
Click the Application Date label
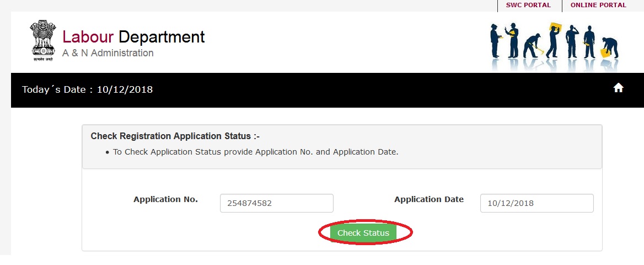pos(428,199)
